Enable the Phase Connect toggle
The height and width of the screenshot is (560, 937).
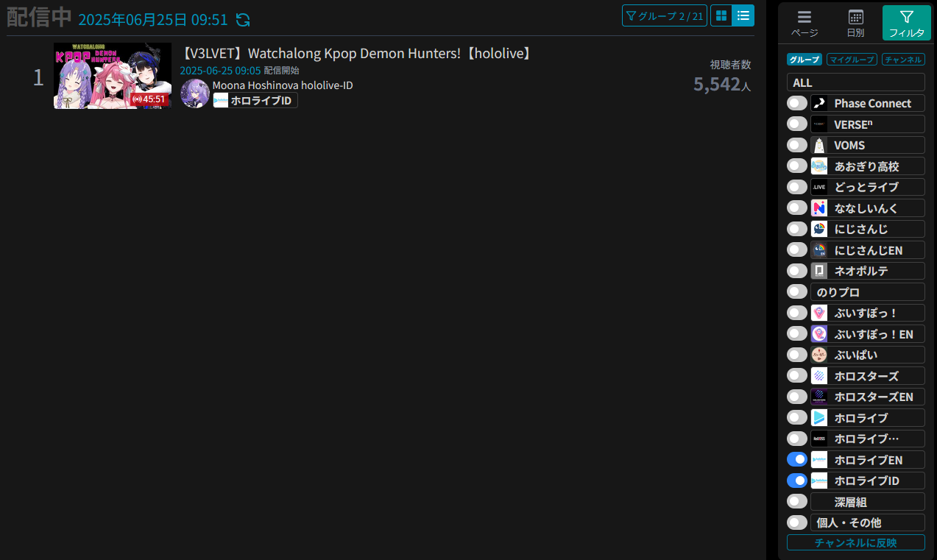(797, 103)
